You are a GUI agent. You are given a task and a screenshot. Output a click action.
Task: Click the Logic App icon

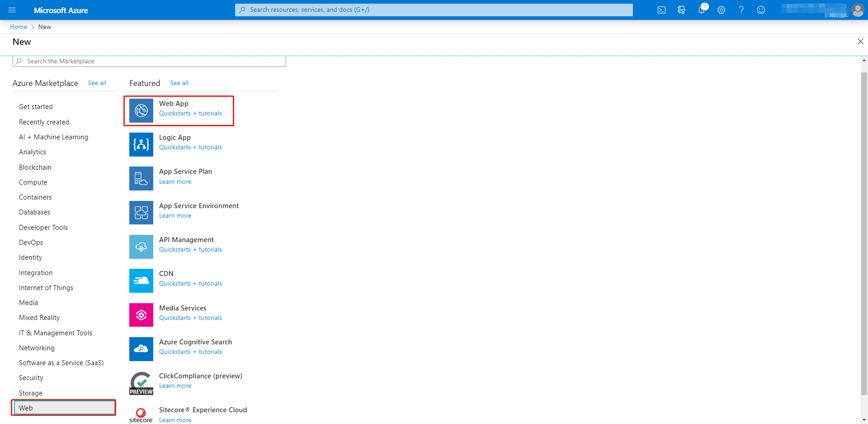[x=141, y=144]
